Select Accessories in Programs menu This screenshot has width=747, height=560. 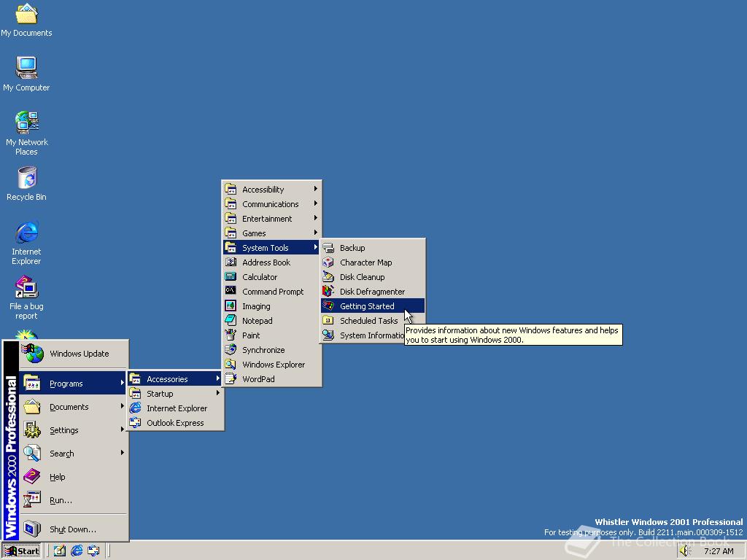(x=175, y=379)
